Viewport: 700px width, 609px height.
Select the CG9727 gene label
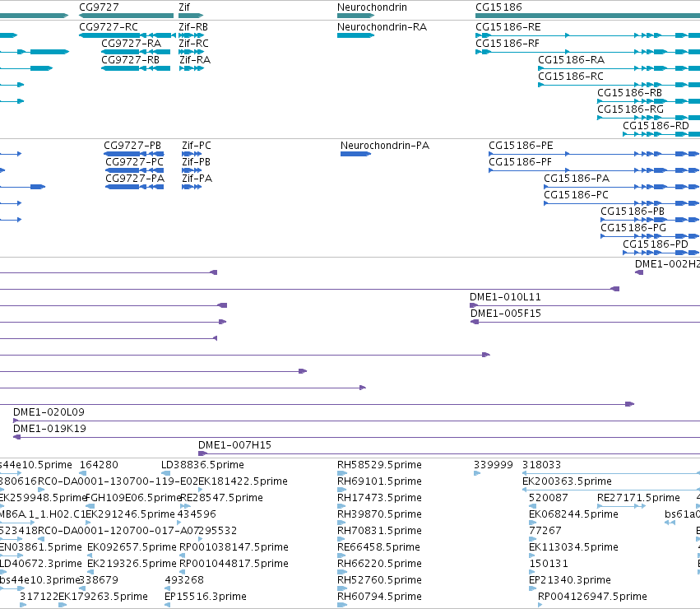click(x=99, y=7)
